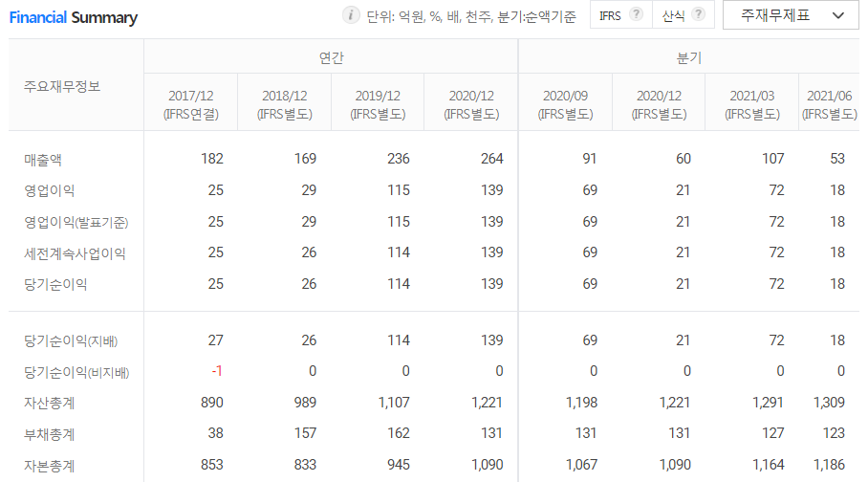This screenshot has width=868, height=482.
Task: Click 매출액 value 53 for 2021/06
Action: click(837, 159)
